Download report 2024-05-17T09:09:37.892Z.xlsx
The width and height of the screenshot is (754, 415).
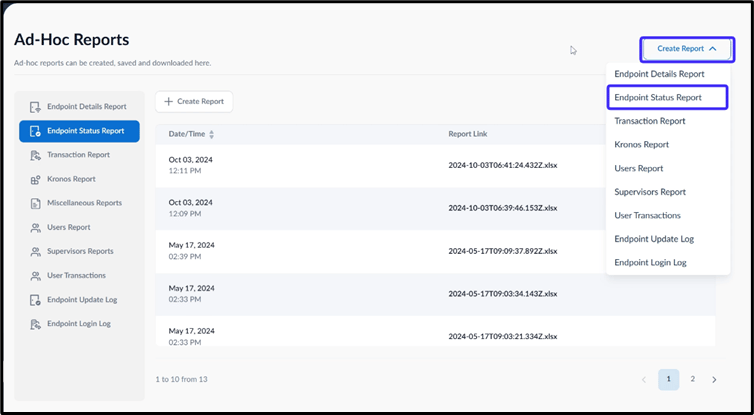(503, 251)
